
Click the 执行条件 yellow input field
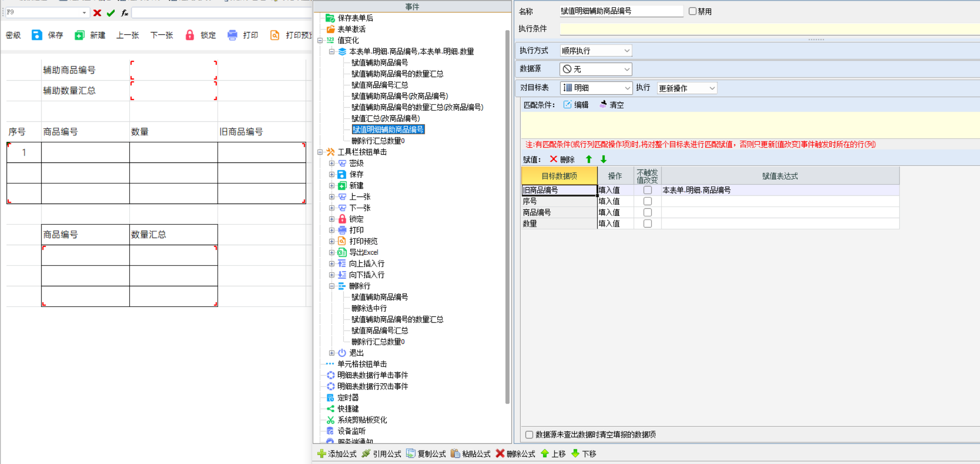[768, 29]
